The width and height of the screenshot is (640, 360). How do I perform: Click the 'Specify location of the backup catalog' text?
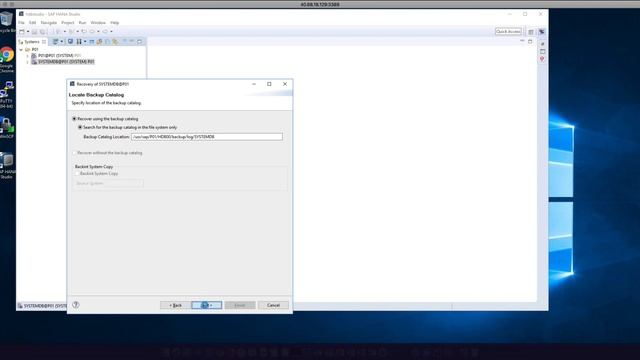click(x=106, y=103)
